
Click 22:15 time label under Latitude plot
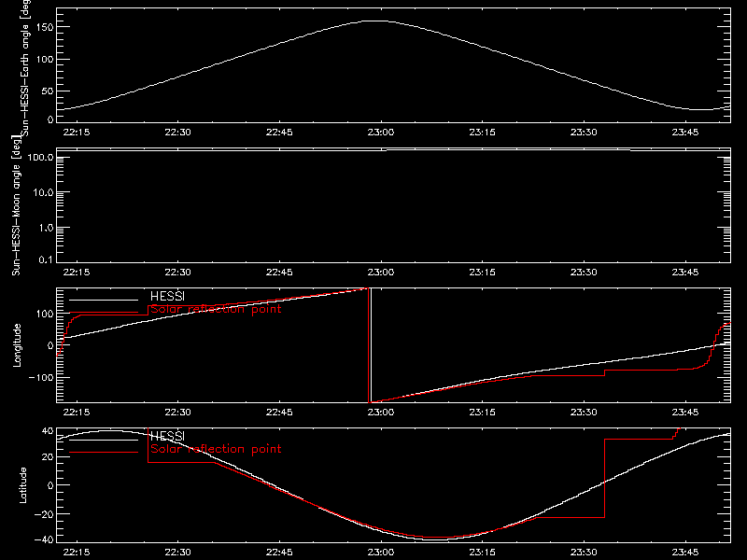coord(77,552)
